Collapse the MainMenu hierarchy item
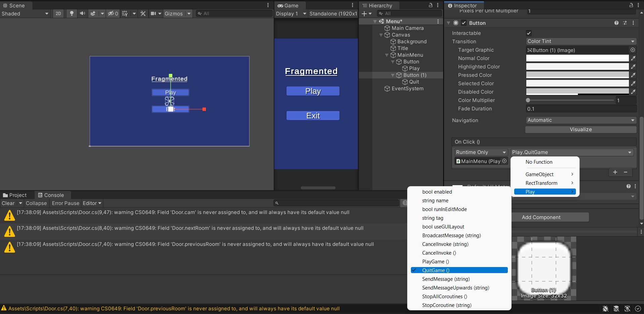This screenshot has height=314, width=644. (x=387, y=55)
